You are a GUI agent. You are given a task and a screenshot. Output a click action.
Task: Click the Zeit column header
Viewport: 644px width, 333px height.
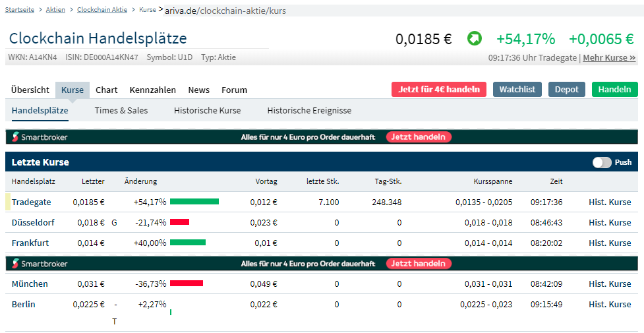click(556, 181)
